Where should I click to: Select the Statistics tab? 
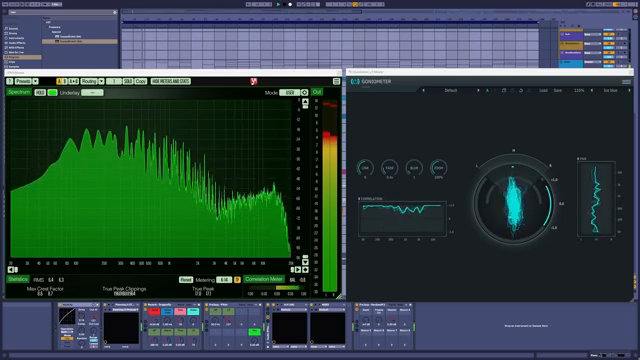coord(18,279)
